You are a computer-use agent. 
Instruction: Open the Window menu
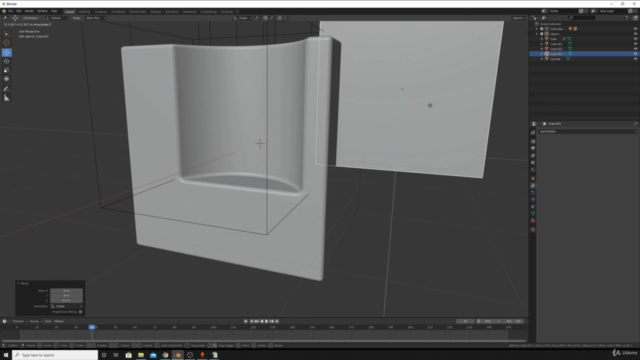(42, 11)
